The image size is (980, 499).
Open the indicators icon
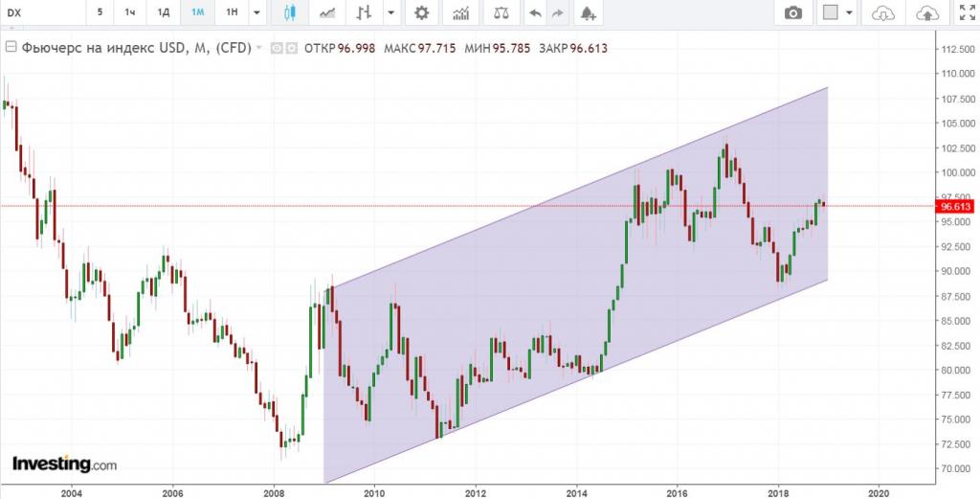[x=461, y=13]
